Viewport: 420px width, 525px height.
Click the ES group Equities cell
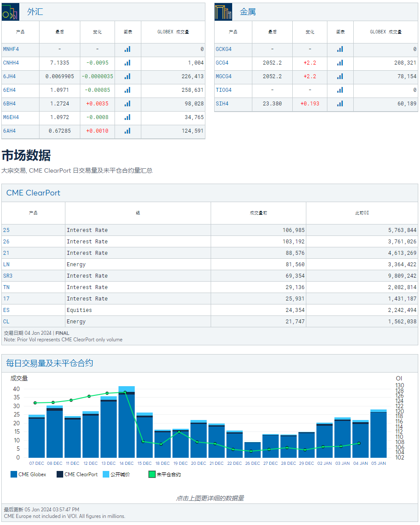click(x=138, y=310)
